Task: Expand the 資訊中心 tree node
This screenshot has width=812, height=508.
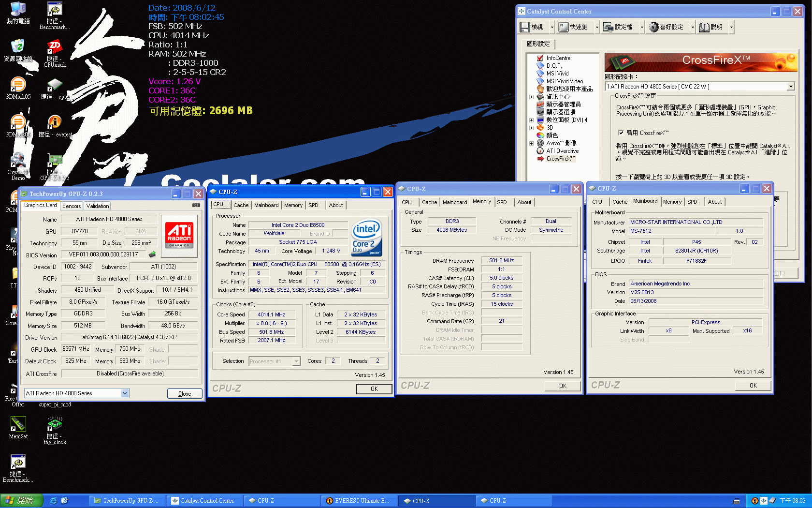Action: tap(531, 97)
